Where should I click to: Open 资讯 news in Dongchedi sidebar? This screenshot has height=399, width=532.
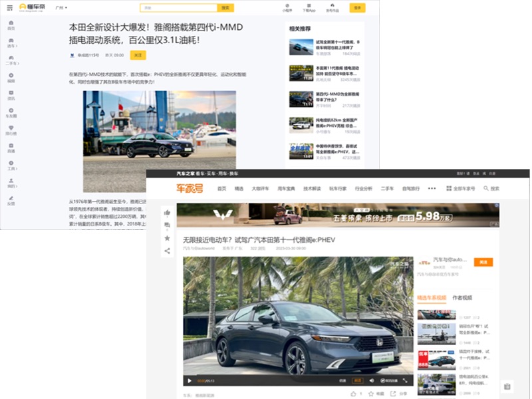pos(11,96)
